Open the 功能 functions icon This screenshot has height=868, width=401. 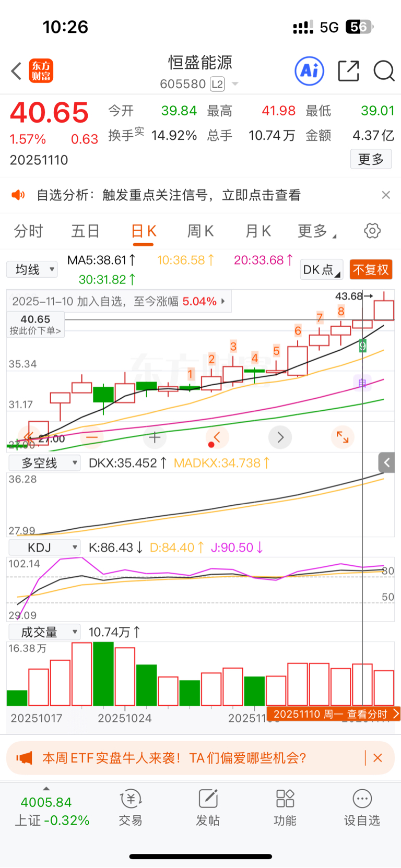click(285, 807)
